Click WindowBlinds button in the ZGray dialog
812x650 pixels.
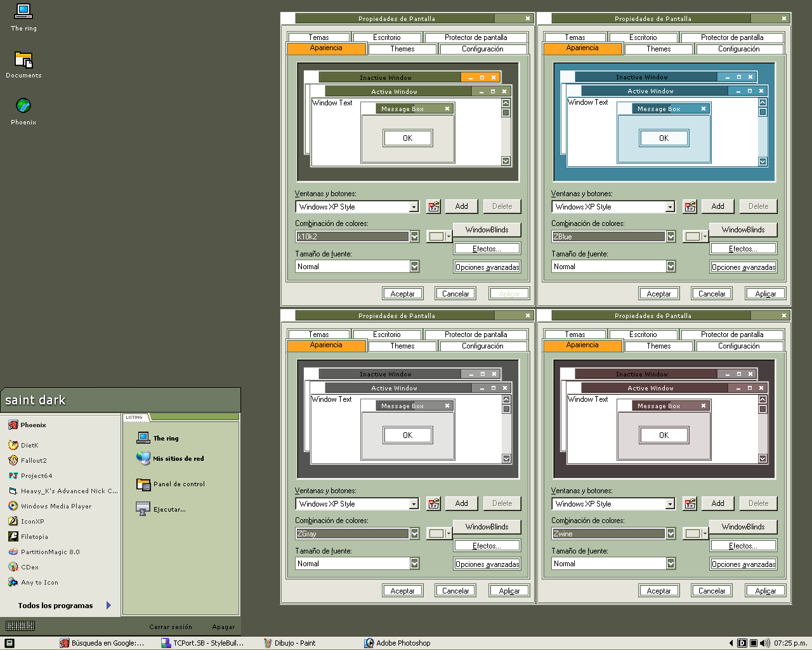coord(487,527)
